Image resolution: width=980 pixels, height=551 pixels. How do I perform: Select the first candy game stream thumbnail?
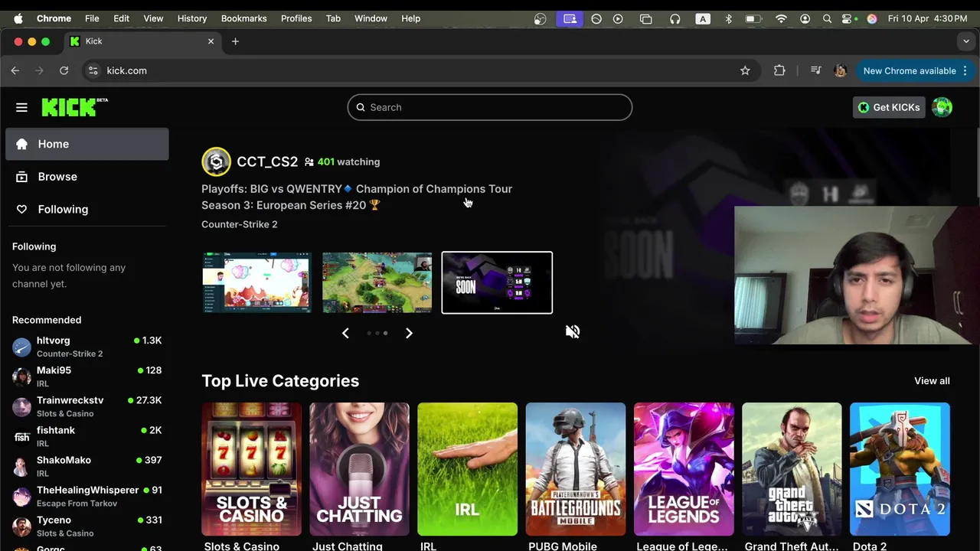(256, 282)
